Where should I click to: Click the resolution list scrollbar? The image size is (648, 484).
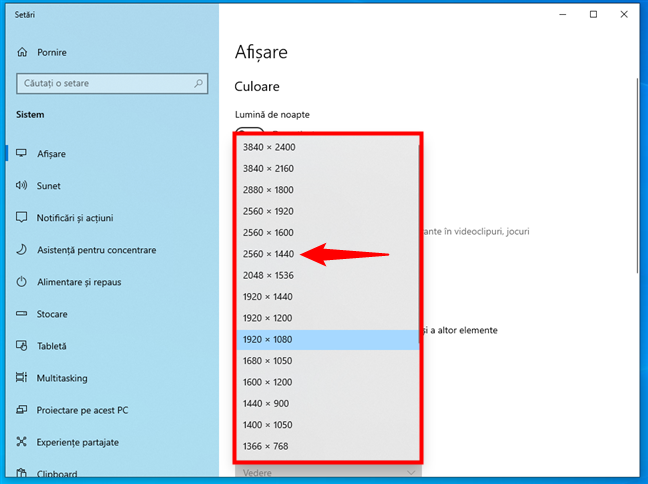[x=419, y=244]
